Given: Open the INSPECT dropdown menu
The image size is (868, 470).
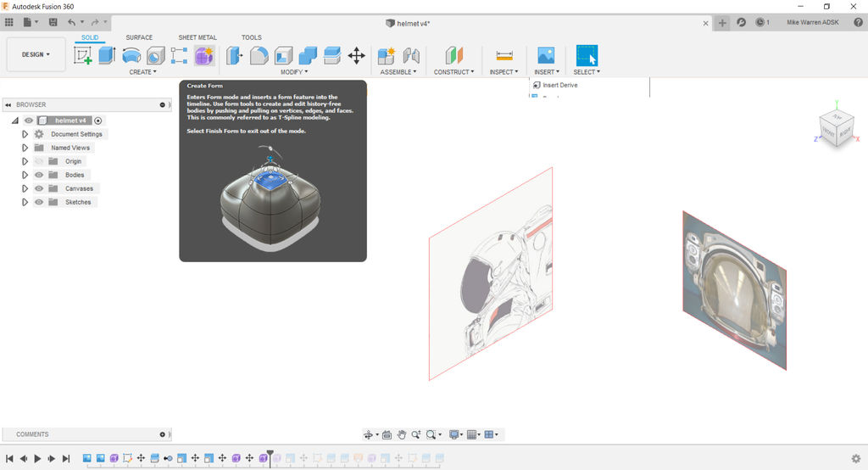Looking at the screenshot, I should tap(504, 72).
